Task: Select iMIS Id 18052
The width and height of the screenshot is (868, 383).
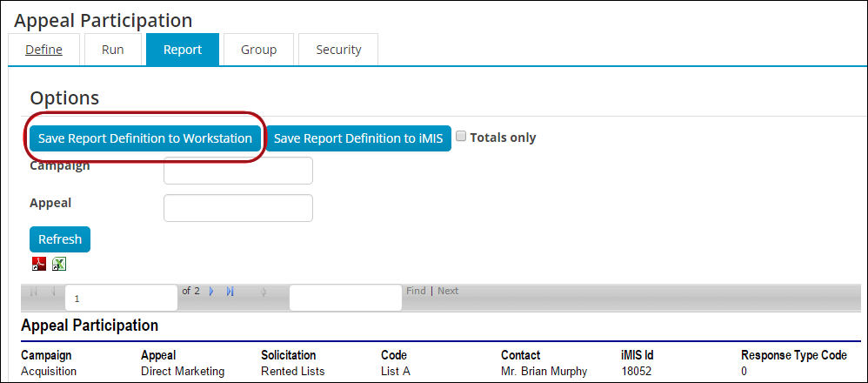Action: click(x=636, y=372)
